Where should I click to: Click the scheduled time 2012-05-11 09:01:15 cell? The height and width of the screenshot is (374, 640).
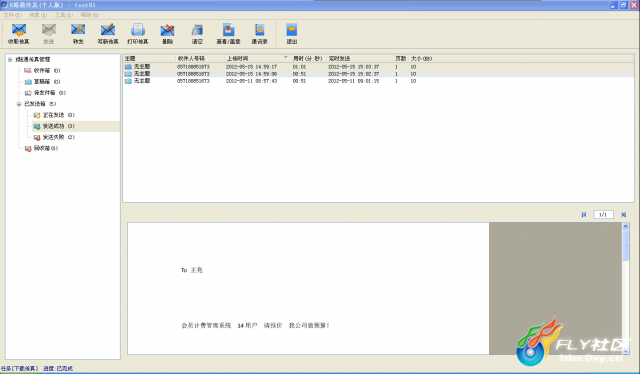tap(353, 81)
